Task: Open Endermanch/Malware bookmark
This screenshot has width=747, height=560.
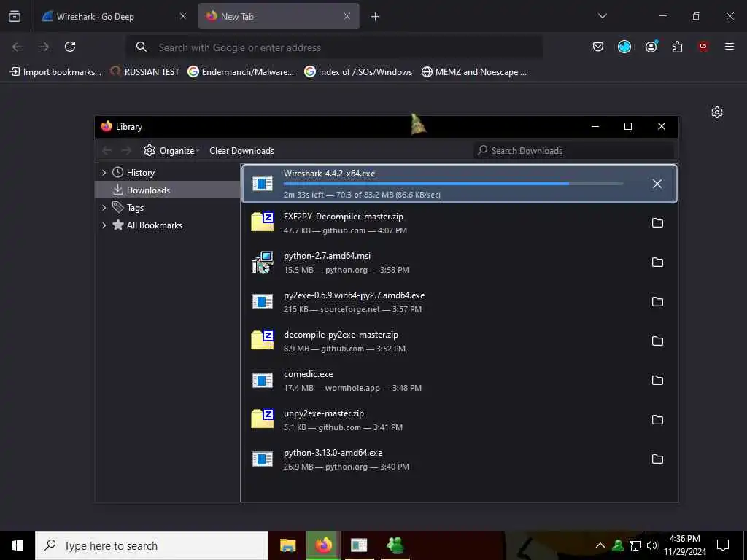Action: coord(241,72)
